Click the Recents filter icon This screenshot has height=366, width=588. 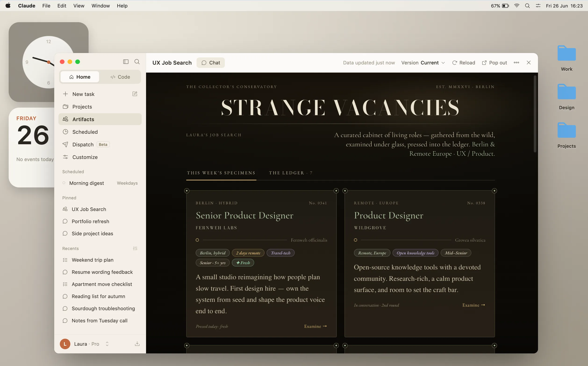click(x=135, y=248)
